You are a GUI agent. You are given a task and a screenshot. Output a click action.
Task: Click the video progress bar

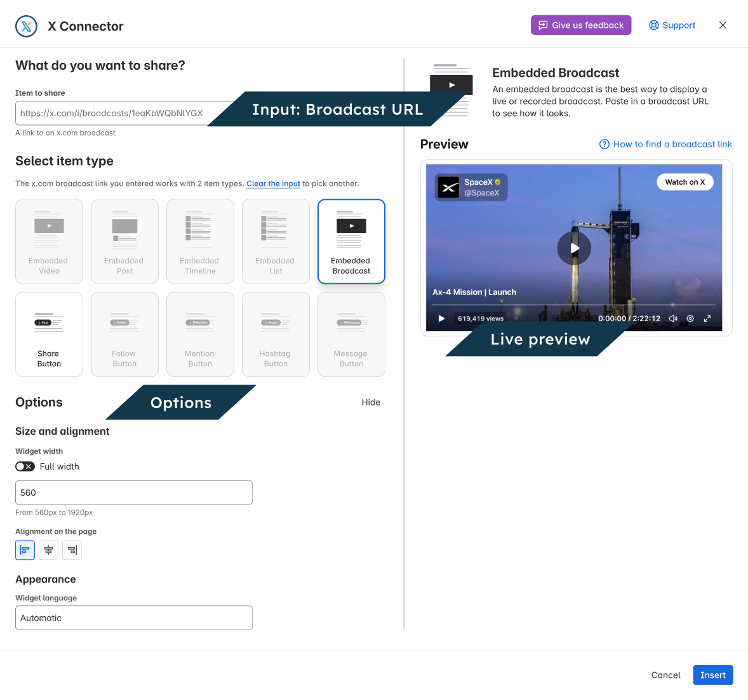coord(574,304)
